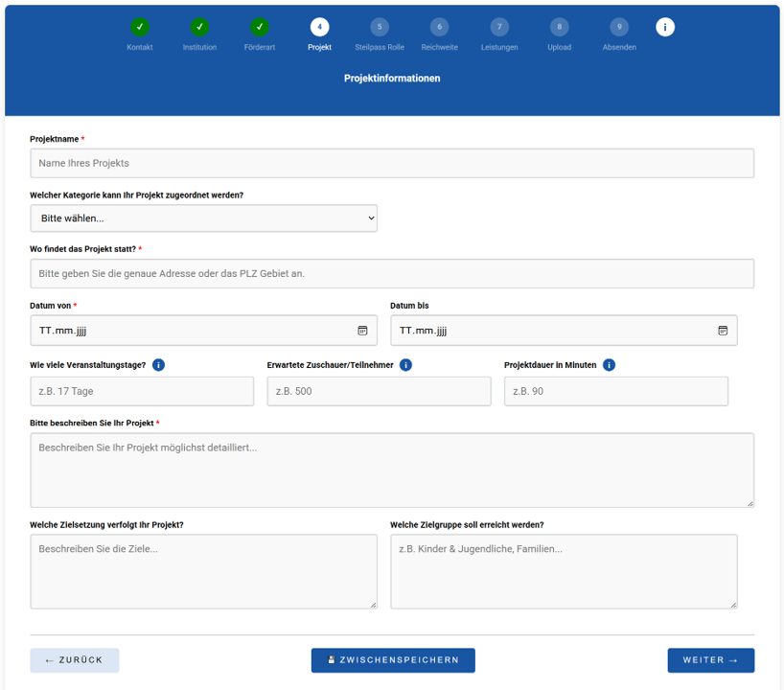The image size is (784, 690).
Task: Click the 'Welche Zielgruppe soll erreicht werden?' label
Action: [x=467, y=525]
